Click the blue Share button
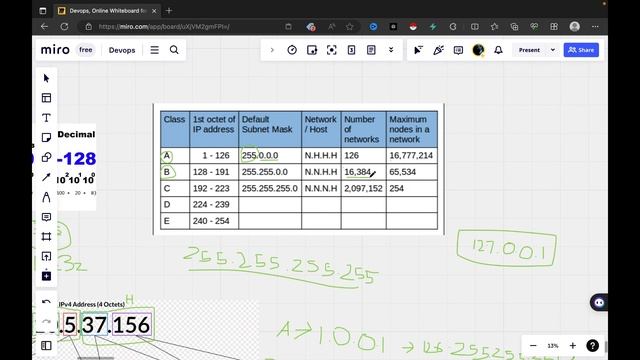The height and width of the screenshot is (360, 640). [581, 50]
